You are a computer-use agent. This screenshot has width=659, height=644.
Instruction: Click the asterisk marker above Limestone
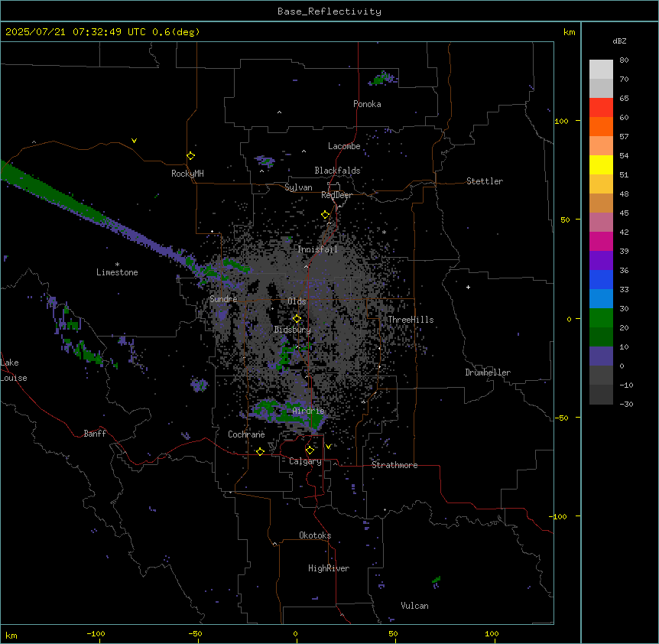pyautogui.click(x=117, y=265)
